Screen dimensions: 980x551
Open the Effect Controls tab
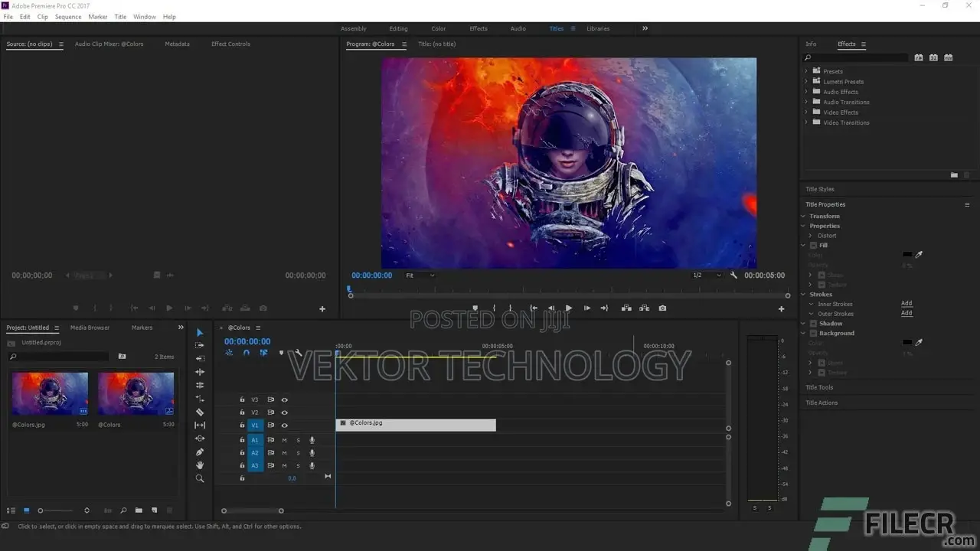coord(230,44)
